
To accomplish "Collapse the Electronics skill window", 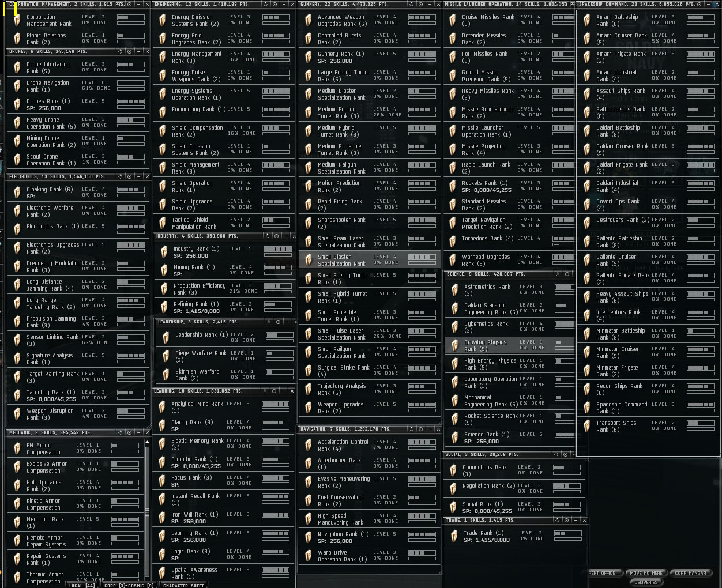I will (x=138, y=176).
